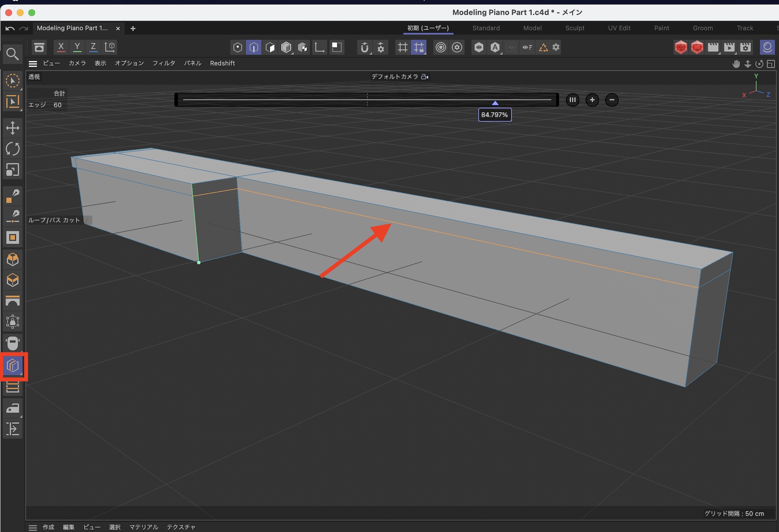
Task: Toggle X axis lock
Action: pyautogui.click(x=61, y=47)
